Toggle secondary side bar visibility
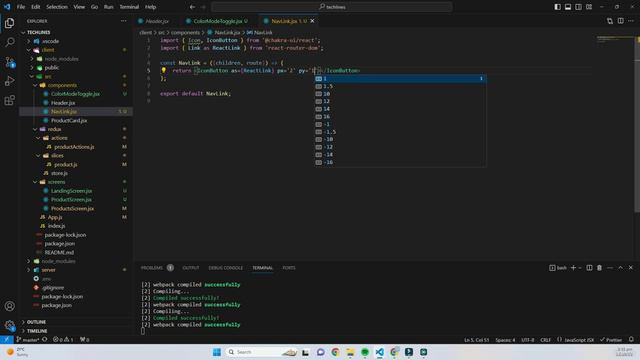 click(x=578, y=7)
